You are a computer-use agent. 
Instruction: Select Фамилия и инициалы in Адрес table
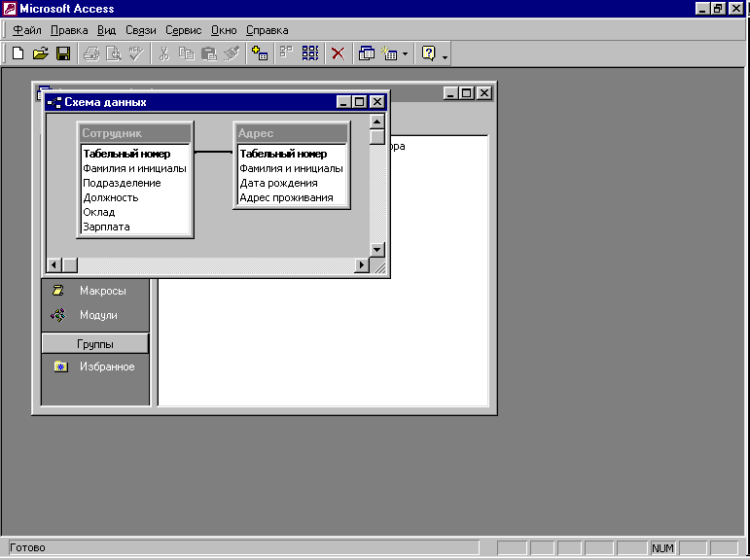point(292,168)
